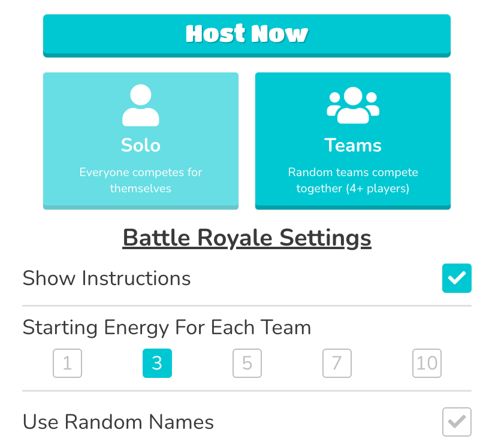Select the Solo game mode card

click(x=140, y=141)
